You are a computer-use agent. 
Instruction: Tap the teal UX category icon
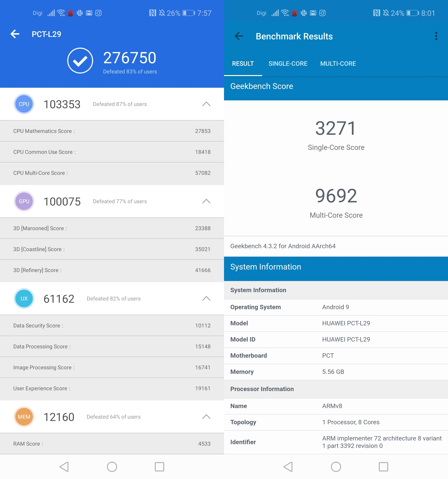[x=24, y=299]
